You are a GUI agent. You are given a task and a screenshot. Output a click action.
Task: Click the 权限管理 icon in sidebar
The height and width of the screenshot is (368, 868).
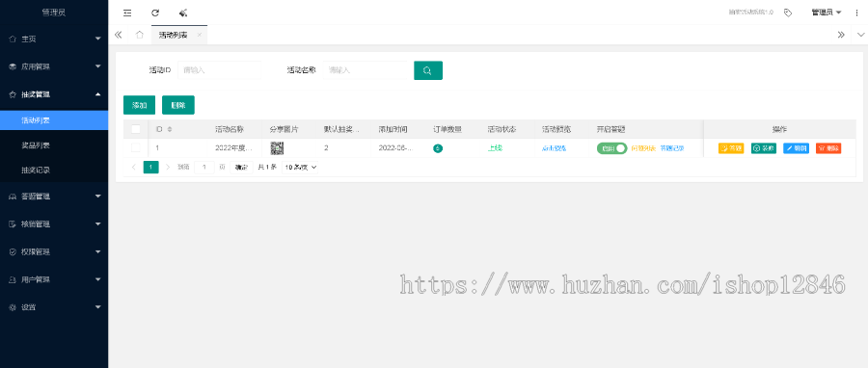click(13, 251)
